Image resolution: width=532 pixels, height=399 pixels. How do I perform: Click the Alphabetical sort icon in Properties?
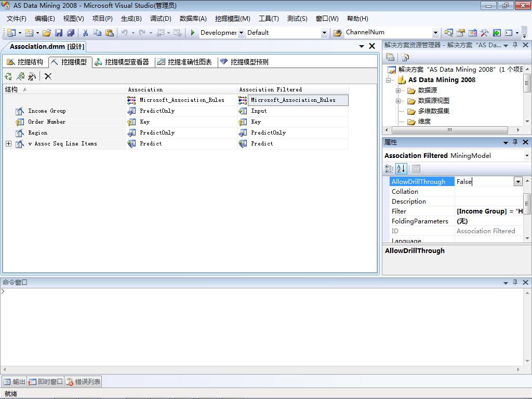tap(401, 169)
